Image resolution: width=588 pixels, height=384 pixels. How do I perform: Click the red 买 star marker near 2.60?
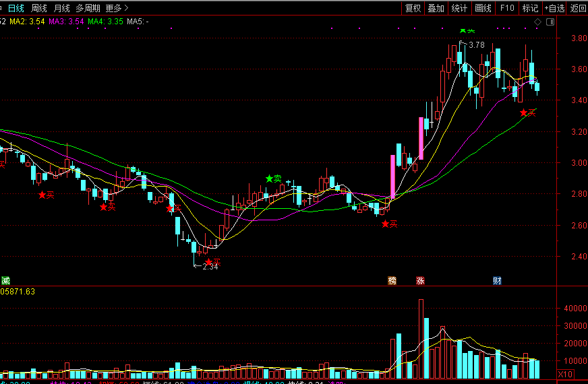[x=389, y=224]
